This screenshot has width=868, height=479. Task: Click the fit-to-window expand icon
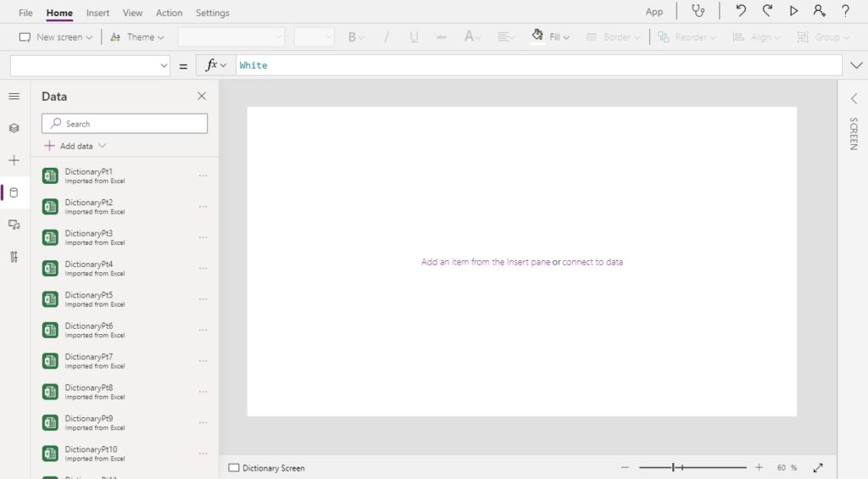(818, 468)
